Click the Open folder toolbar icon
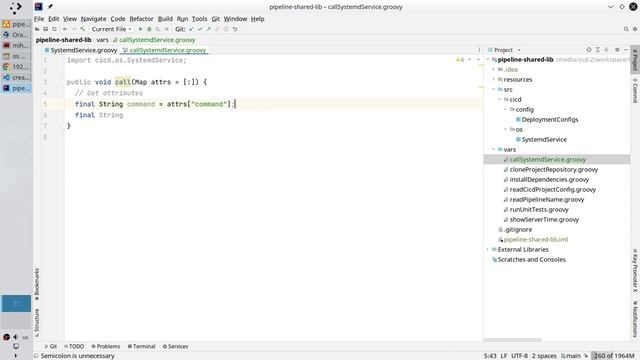 click(37, 29)
